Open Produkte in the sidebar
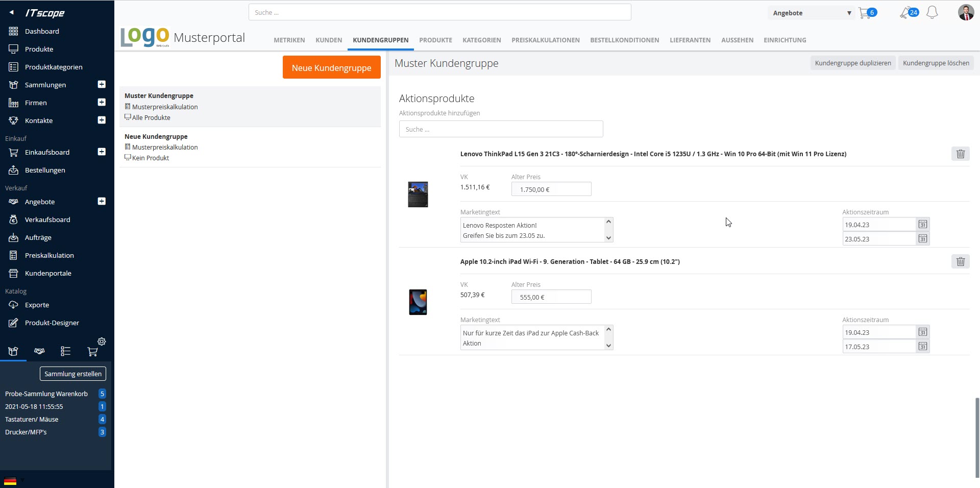This screenshot has width=980, height=488. [x=39, y=49]
